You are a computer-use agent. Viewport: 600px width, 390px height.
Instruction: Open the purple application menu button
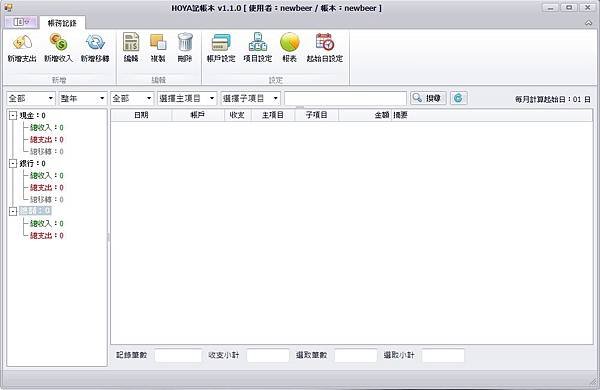pos(21,22)
